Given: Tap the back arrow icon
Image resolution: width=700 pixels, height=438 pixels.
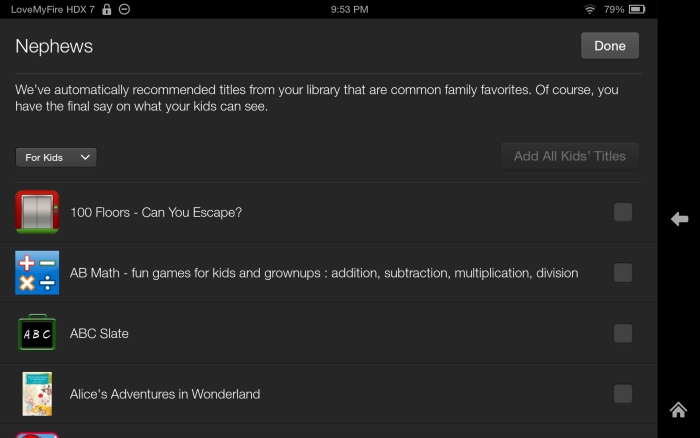Looking at the screenshot, I should point(679,219).
